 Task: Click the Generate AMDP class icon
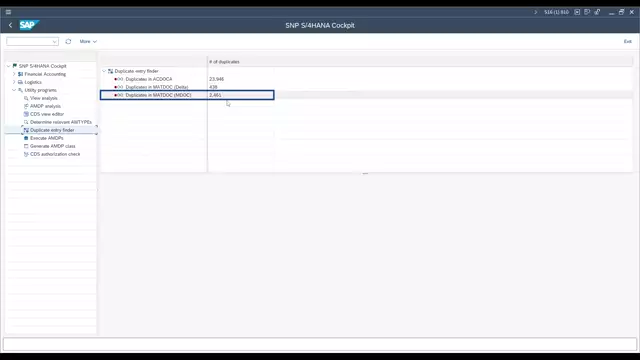tap(26, 146)
